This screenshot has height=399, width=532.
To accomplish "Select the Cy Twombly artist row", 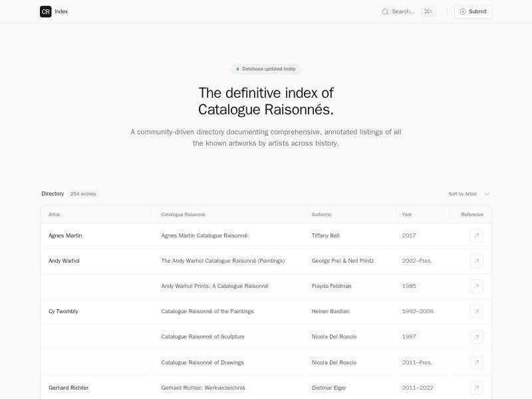I will [63, 311].
